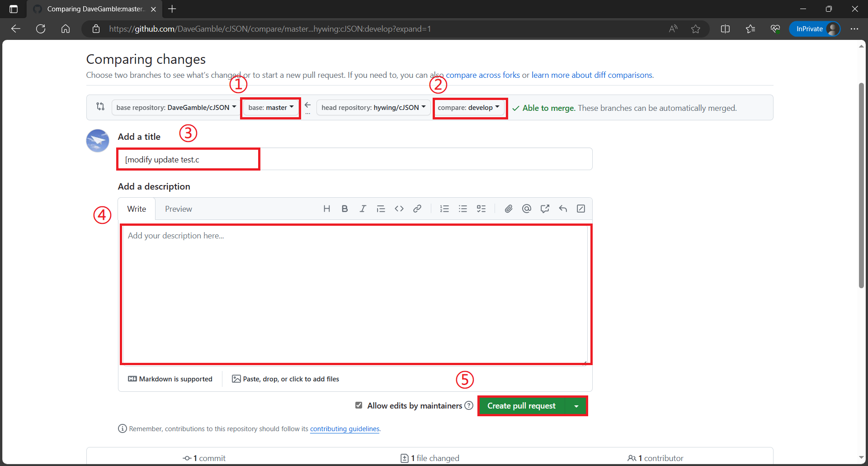The image size is (868, 466).
Task: Close the current browser tab
Action: pyautogui.click(x=153, y=9)
